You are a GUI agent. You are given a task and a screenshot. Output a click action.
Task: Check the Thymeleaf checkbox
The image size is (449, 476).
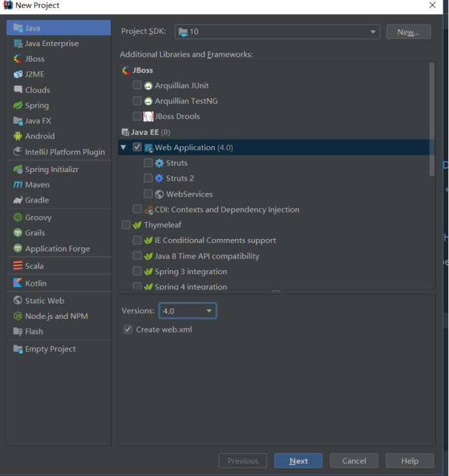point(126,225)
